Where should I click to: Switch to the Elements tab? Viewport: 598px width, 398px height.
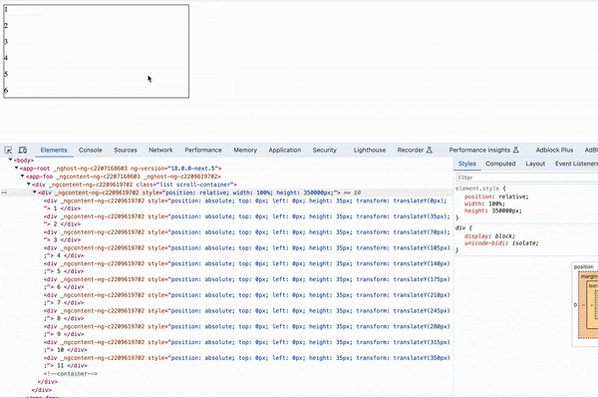coord(54,150)
